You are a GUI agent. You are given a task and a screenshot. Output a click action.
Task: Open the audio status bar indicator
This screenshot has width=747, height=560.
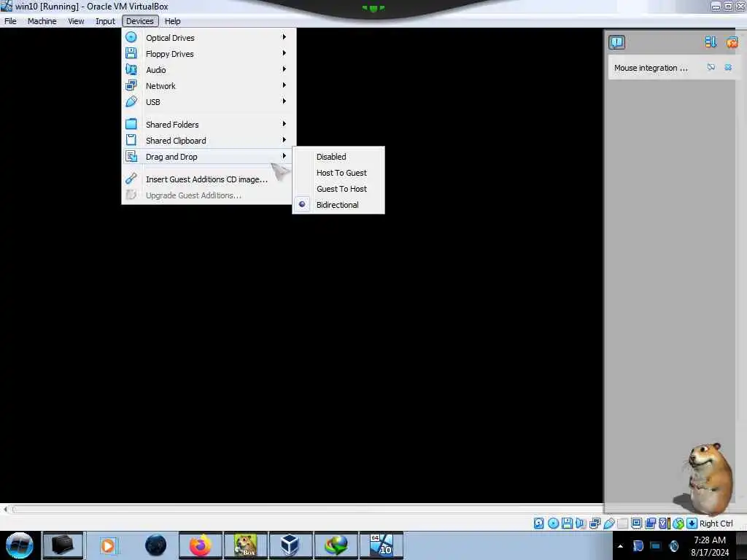point(581,524)
